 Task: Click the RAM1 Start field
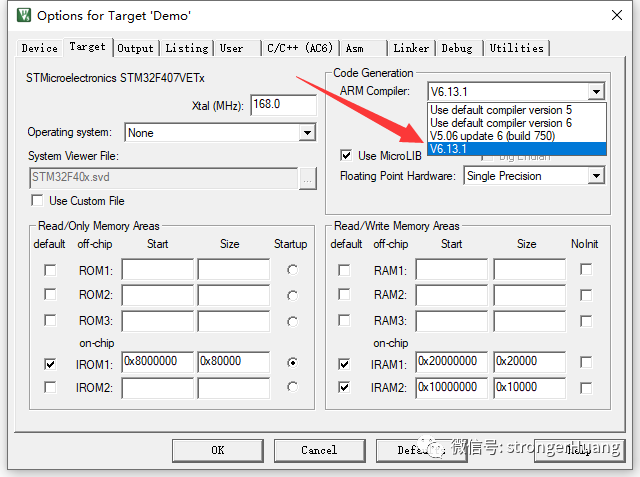point(452,269)
